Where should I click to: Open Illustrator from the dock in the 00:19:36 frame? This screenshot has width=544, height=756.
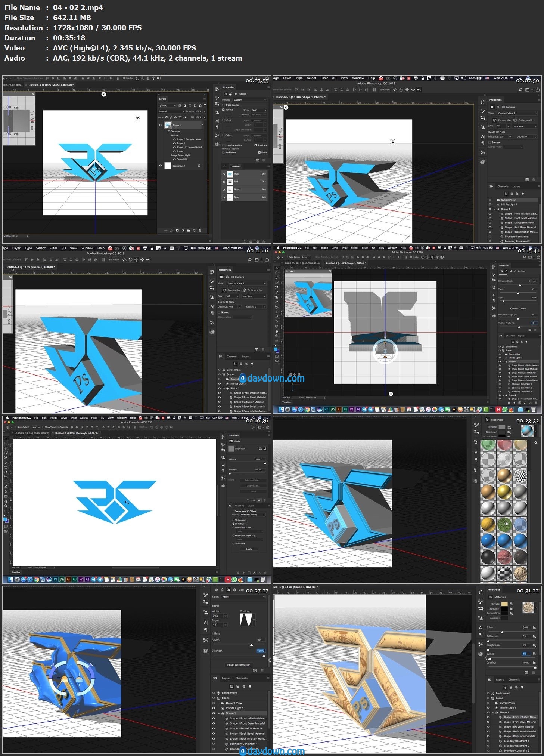[68, 579]
